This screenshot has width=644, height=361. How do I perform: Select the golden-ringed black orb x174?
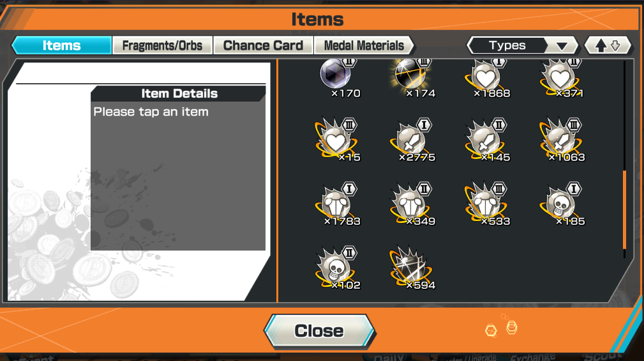click(x=413, y=79)
